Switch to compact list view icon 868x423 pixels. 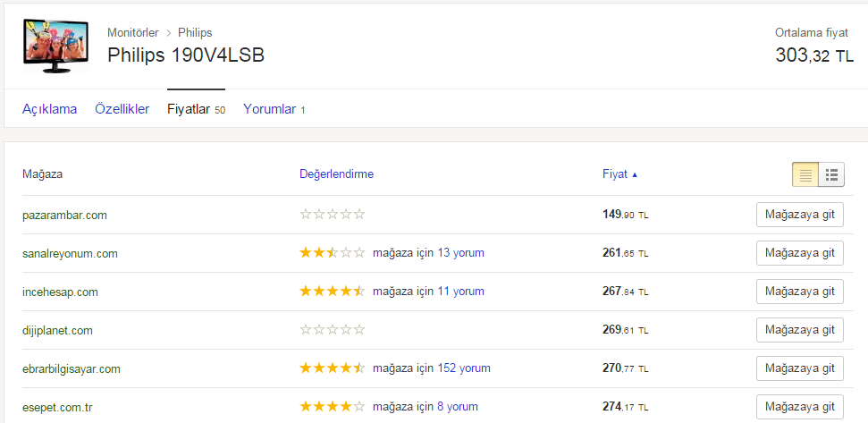click(805, 174)
